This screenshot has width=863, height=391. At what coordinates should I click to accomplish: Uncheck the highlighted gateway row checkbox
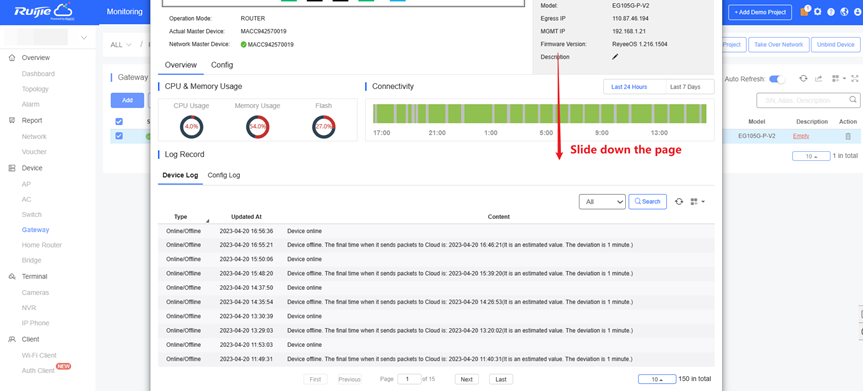[119, 136]
